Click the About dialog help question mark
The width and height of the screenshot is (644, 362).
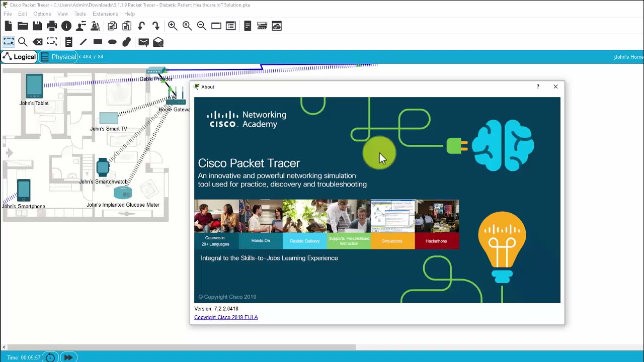(538, 86)
